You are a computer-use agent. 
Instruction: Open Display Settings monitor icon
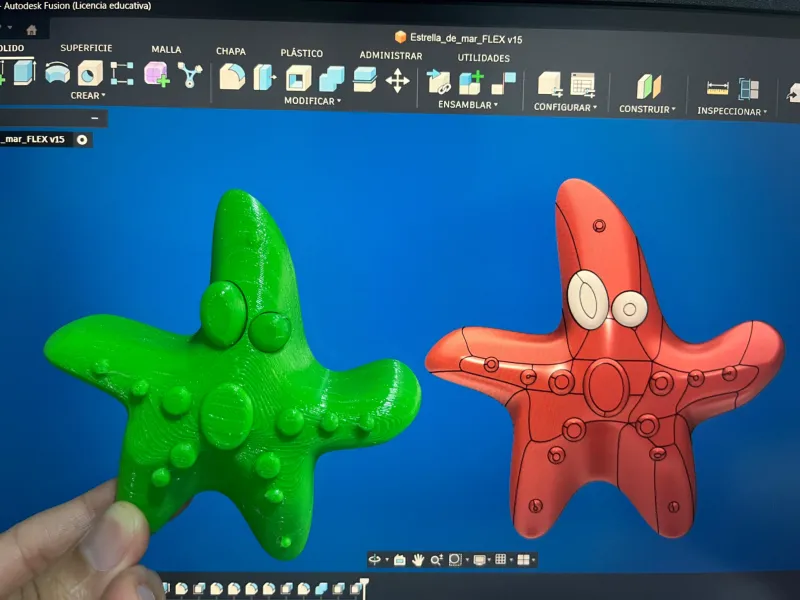pos(479,560)
